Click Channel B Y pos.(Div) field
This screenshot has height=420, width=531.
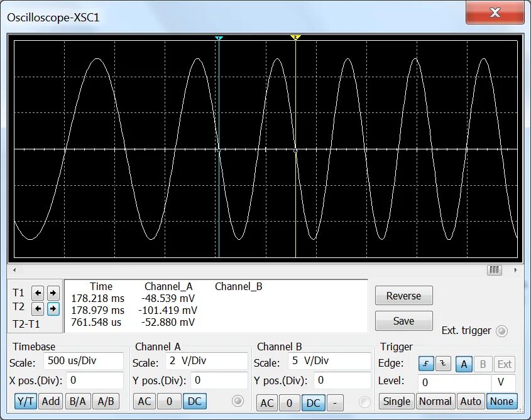[342, 380]
